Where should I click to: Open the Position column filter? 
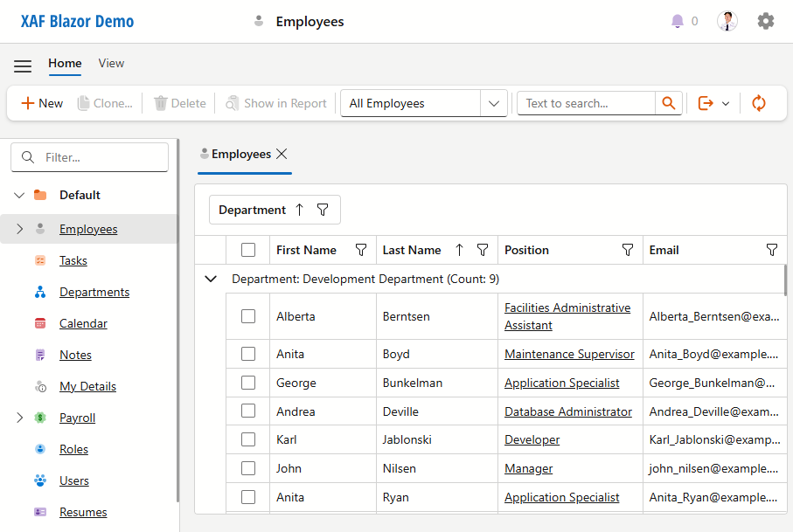[x=628, y=250]
